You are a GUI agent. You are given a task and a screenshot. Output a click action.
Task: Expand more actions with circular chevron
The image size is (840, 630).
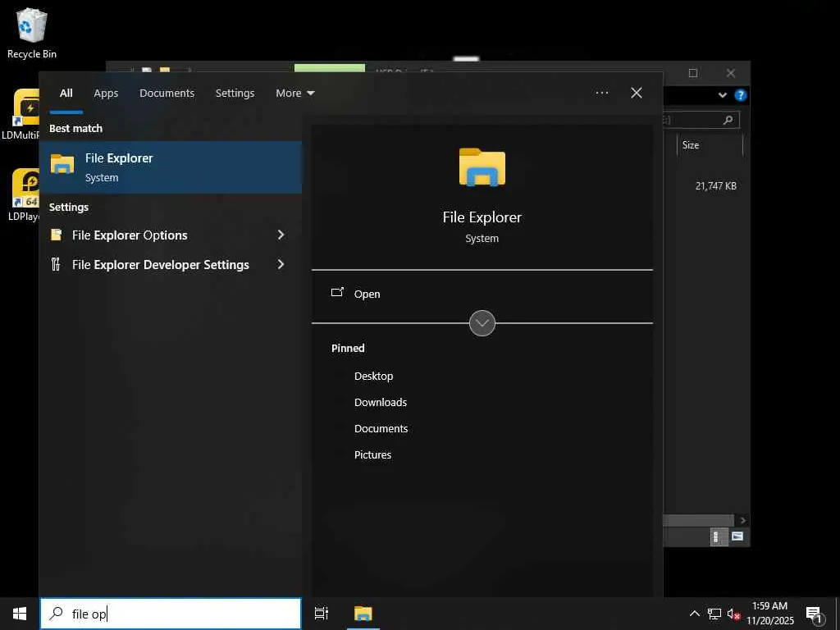coord(482,323)
